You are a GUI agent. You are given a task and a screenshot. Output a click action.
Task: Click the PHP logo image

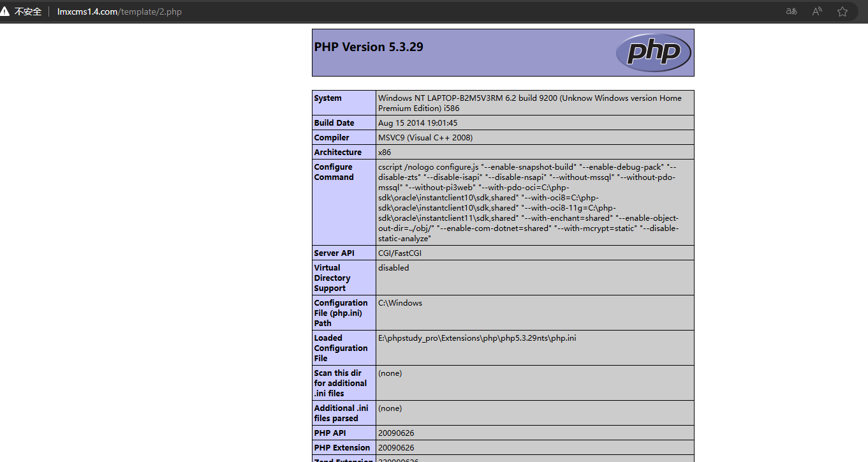654,52
